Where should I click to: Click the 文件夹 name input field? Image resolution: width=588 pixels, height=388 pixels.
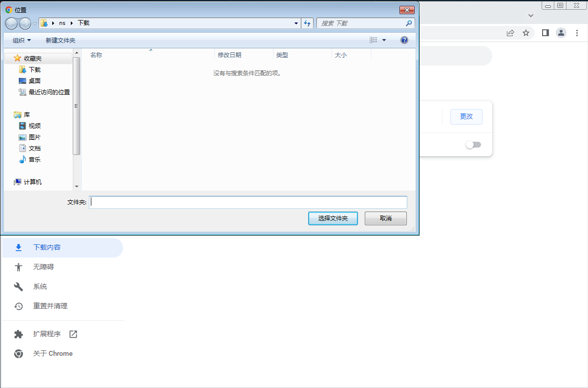pyautogui.click(x=248, y=202)
